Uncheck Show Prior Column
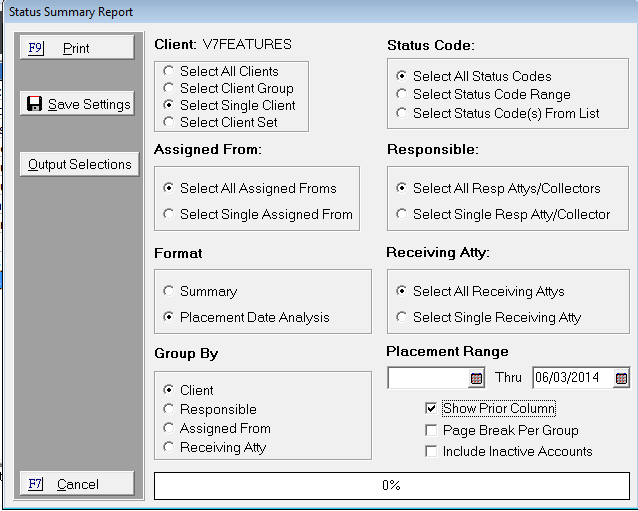 coord(431,409)
